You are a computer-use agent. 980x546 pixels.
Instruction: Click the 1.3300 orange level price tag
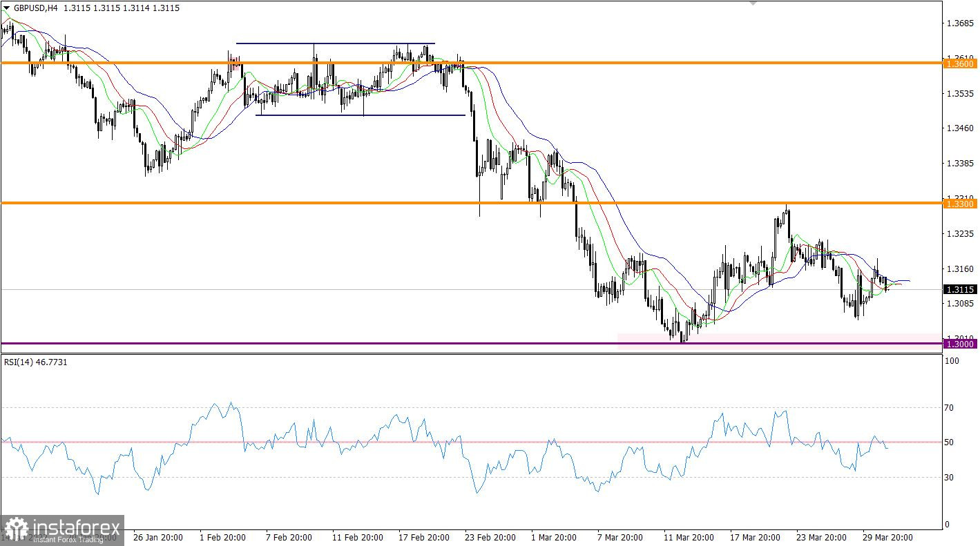coord(959,204)
